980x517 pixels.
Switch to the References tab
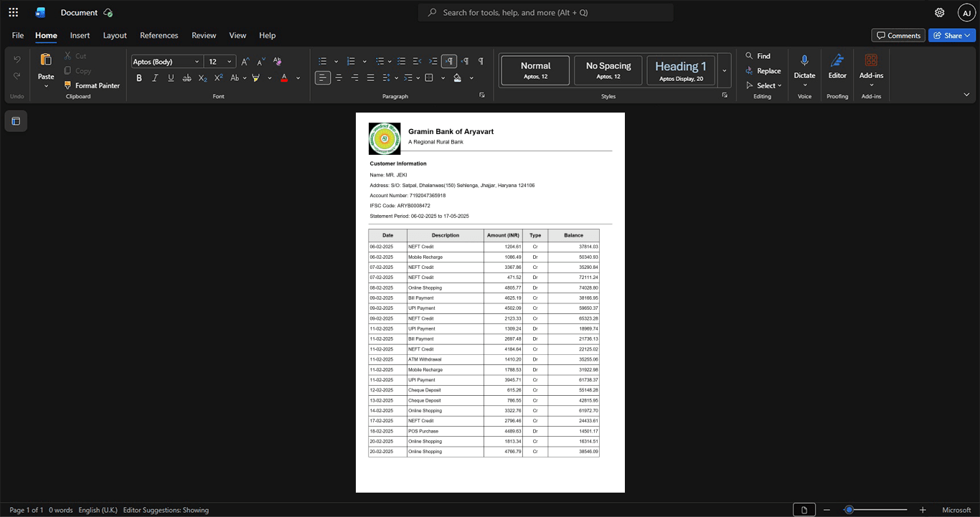click(159, 35)
